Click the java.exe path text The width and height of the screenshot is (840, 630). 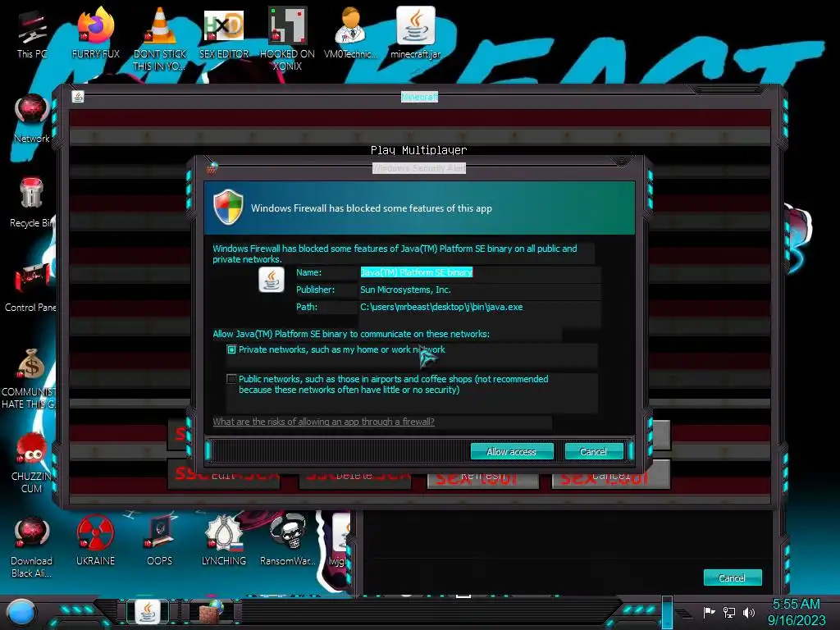tap(441, 307)
